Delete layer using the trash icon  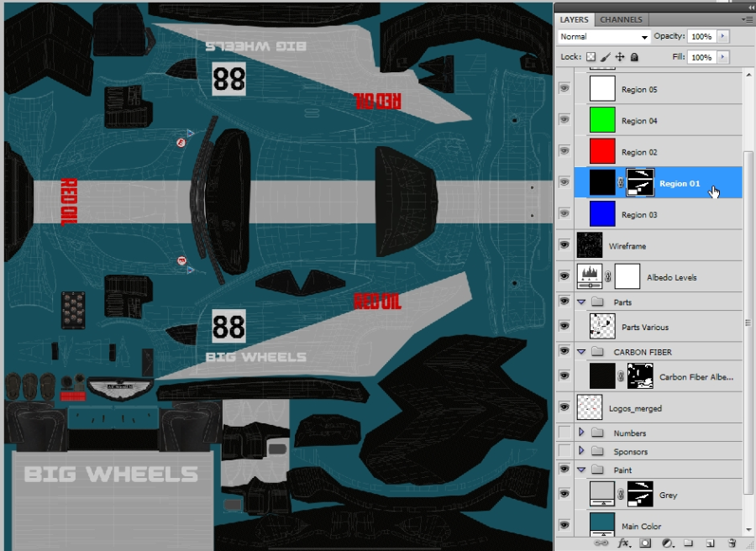(732, 543)
